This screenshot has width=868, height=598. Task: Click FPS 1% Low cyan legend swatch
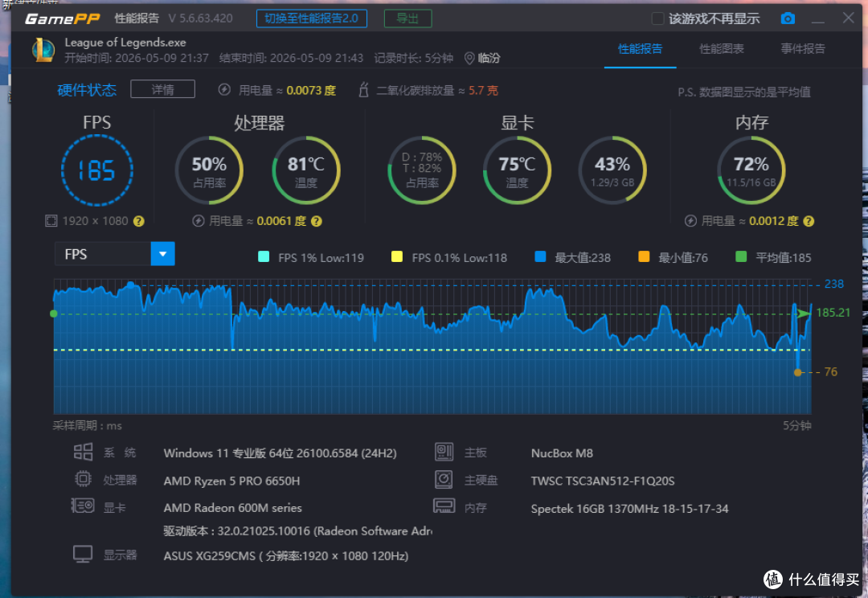point(264,256)
